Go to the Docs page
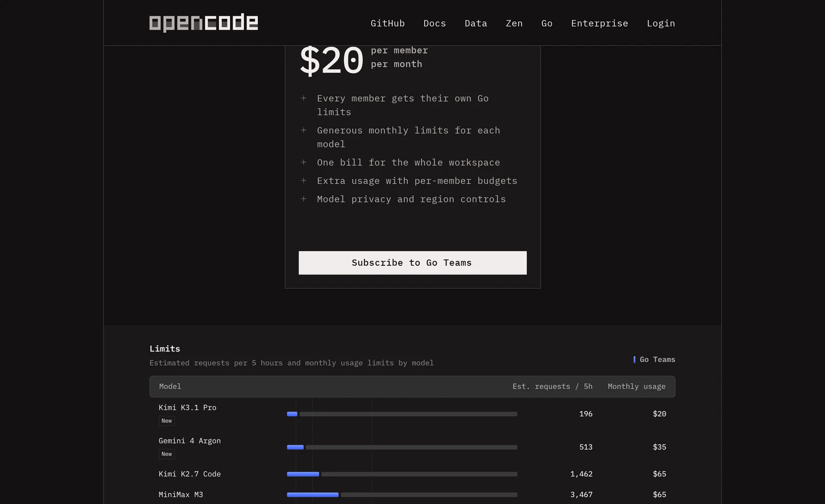The width and height of the screenshot is (825, 504). click(435, 23)
